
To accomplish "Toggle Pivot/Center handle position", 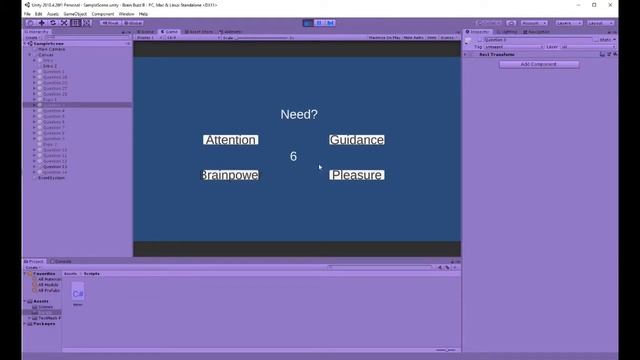I will (110, 23).
